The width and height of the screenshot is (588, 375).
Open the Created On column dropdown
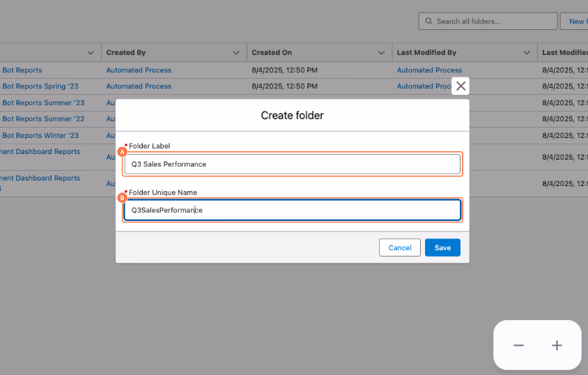coord(381,53)
